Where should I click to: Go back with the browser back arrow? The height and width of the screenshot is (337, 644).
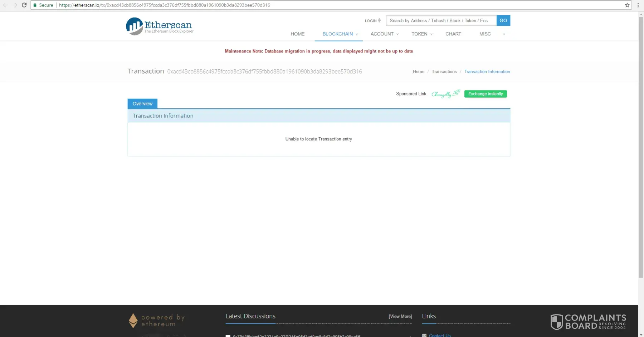point(5,5)
